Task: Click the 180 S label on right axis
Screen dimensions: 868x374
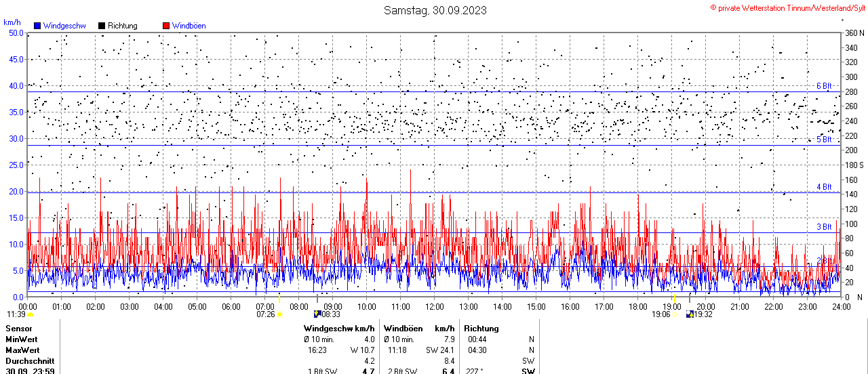Action: pyautogui.click(x=854, y=165)
